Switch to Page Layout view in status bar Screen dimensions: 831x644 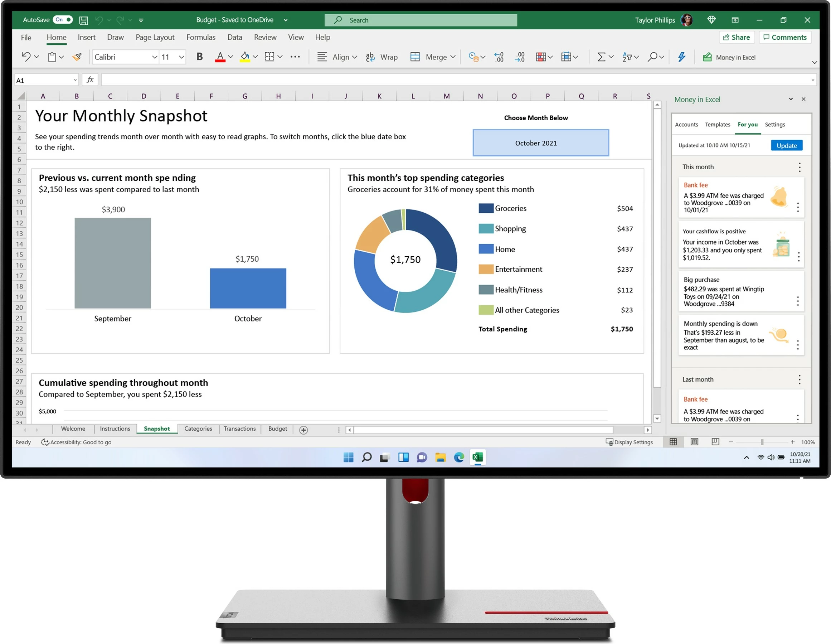click(694, 442)
